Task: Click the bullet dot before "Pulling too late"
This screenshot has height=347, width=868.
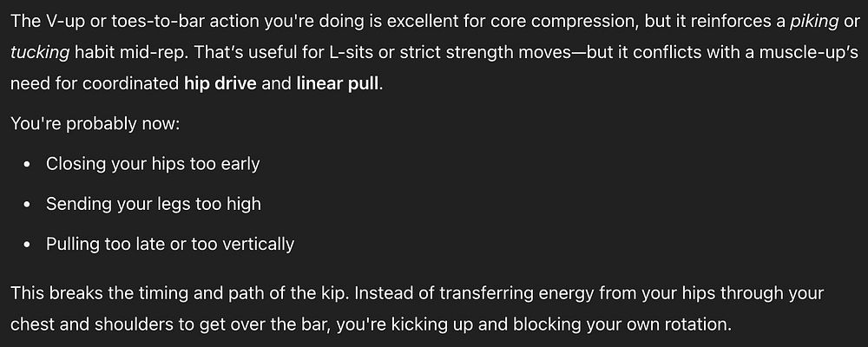Action: 27,245
